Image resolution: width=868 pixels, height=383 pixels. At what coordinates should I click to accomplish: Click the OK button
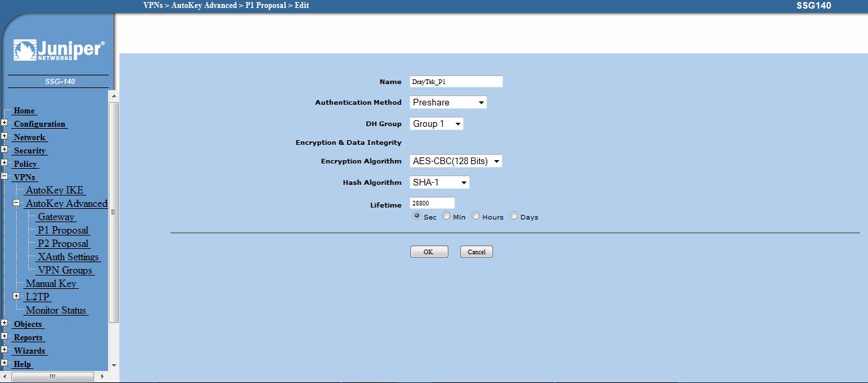tap(428, 252)
